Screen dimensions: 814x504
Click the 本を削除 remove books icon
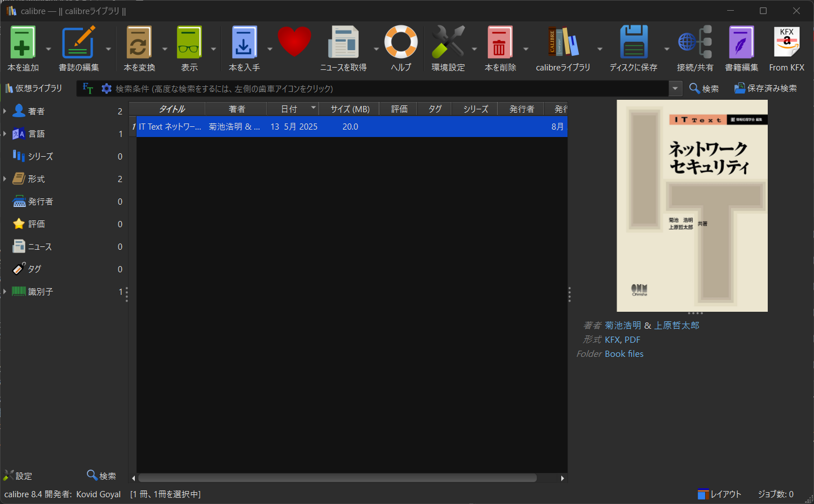pyautogui.click(x=500, y=42)
